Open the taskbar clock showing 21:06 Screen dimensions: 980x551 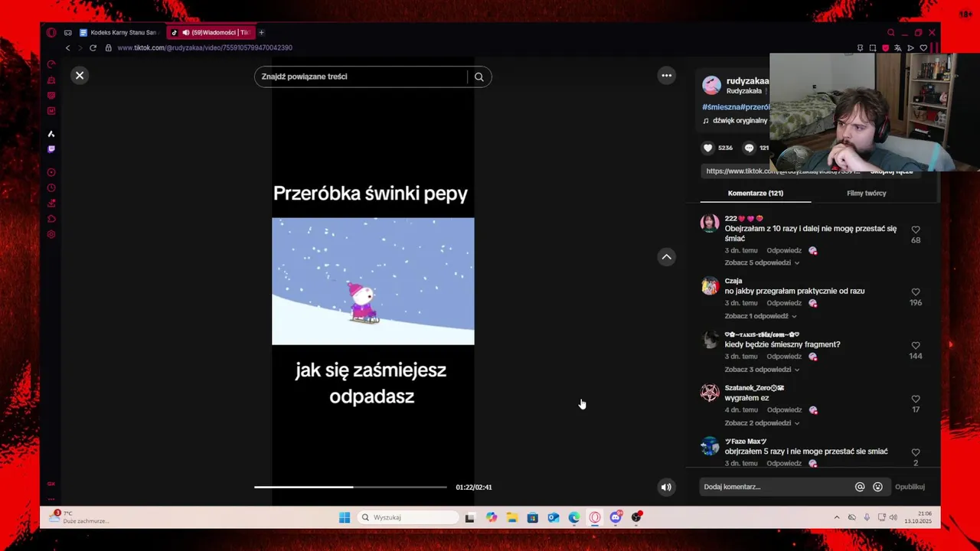917,517
